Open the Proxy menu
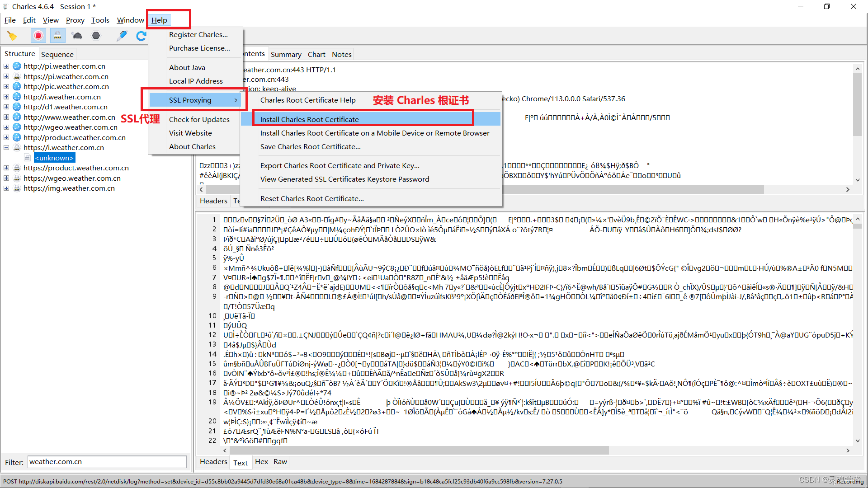Viewport: 868px width, 488px height. (x=75, y=20)
